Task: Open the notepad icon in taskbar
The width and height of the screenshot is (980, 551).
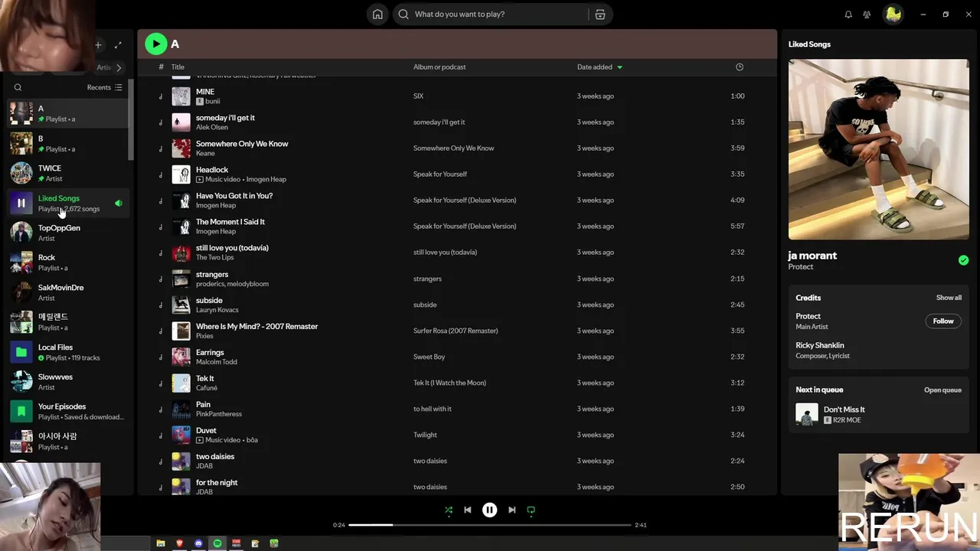Action: pos(256,543)
